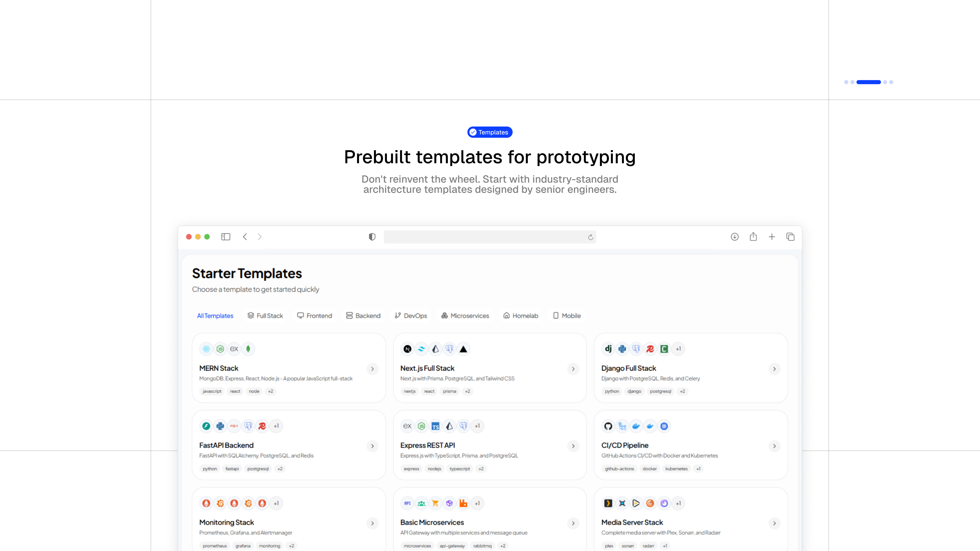This screenshot has width=980, height=551.
Task: Open the Homelab templates tab
Action: pos(520,316)
